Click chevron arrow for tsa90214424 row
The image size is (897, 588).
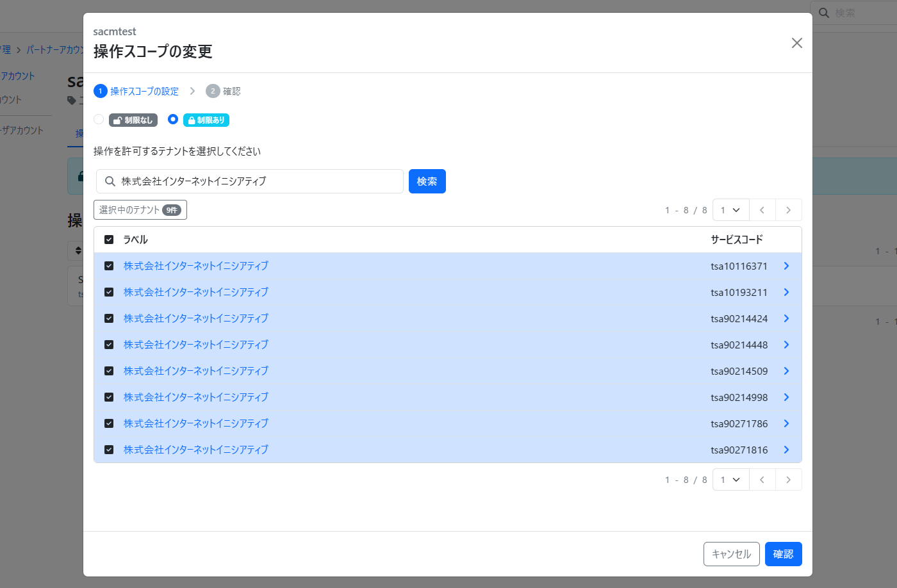786,318
